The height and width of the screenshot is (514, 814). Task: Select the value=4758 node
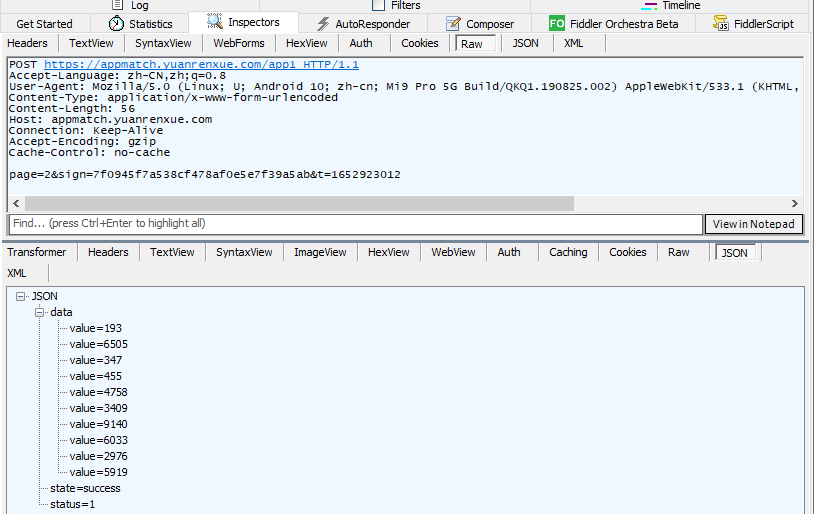(x=98, y=393)
